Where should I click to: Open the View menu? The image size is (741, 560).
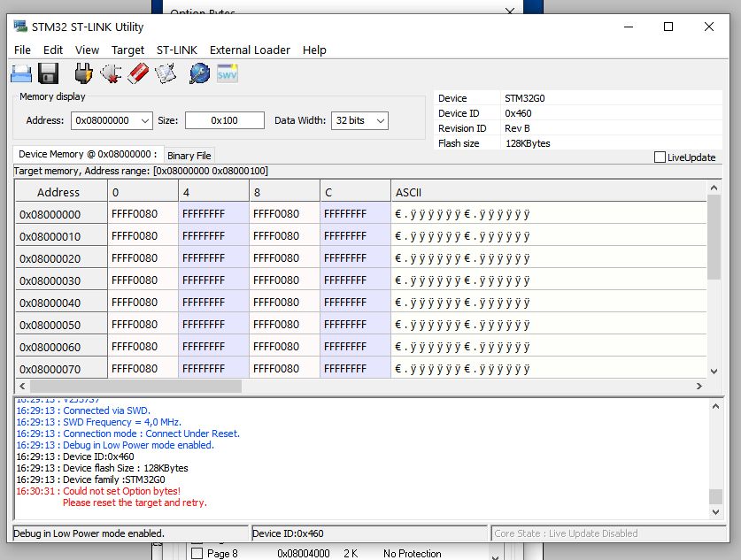87,50
